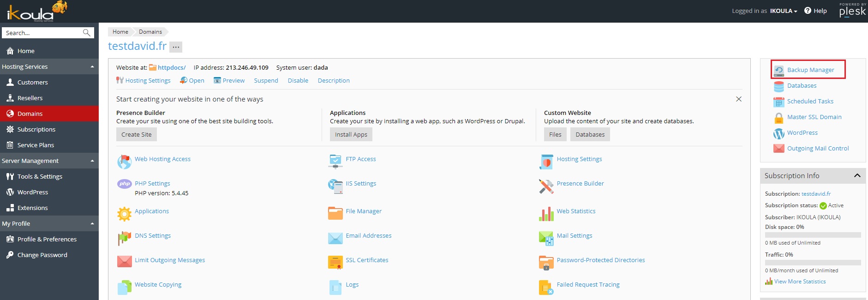Collapse the Hosting Services section

click(x=92, y=66)
